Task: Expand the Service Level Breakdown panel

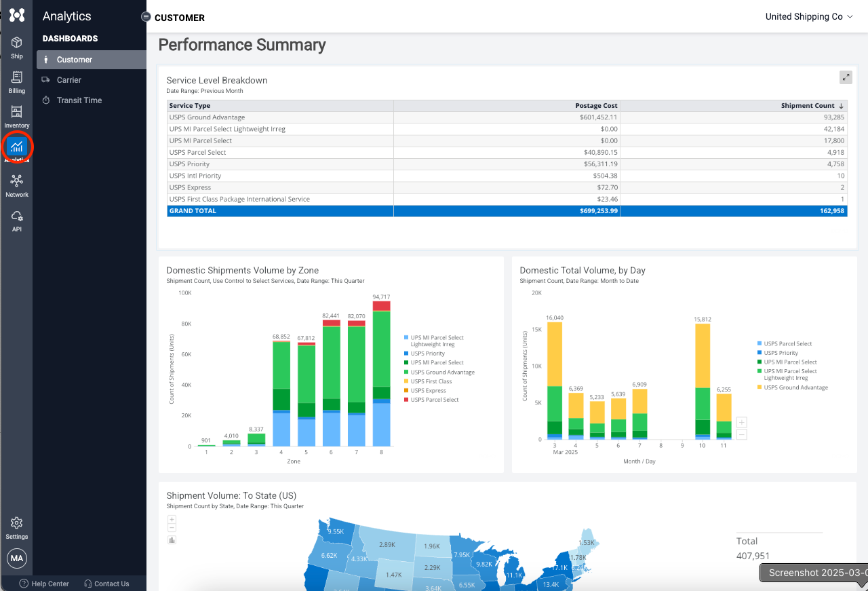Action: [845, 77]
